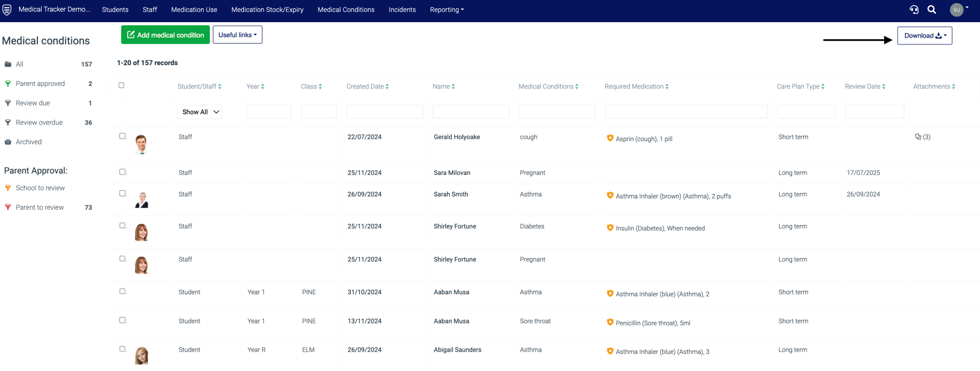Screen dimensions: 980x371
Task: Open the search magnifier icon
Action: (932, 10)
